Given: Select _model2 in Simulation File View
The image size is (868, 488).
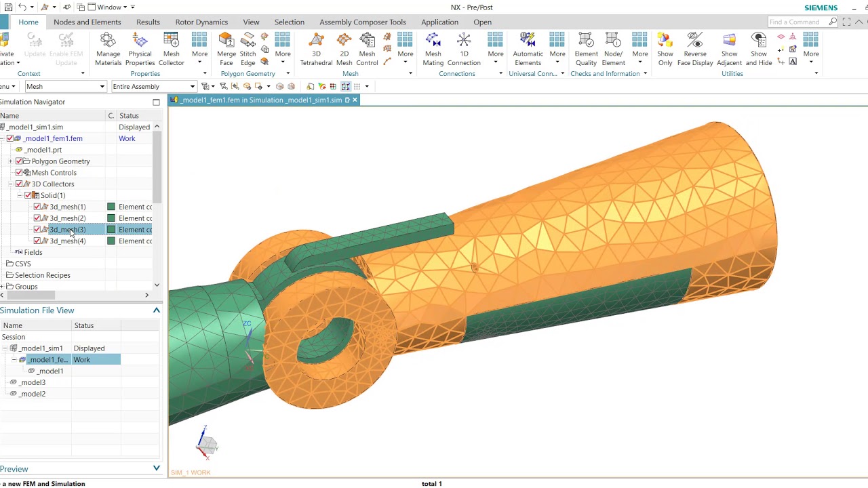Looking at the screenshot, I should (x=33, y=394).
